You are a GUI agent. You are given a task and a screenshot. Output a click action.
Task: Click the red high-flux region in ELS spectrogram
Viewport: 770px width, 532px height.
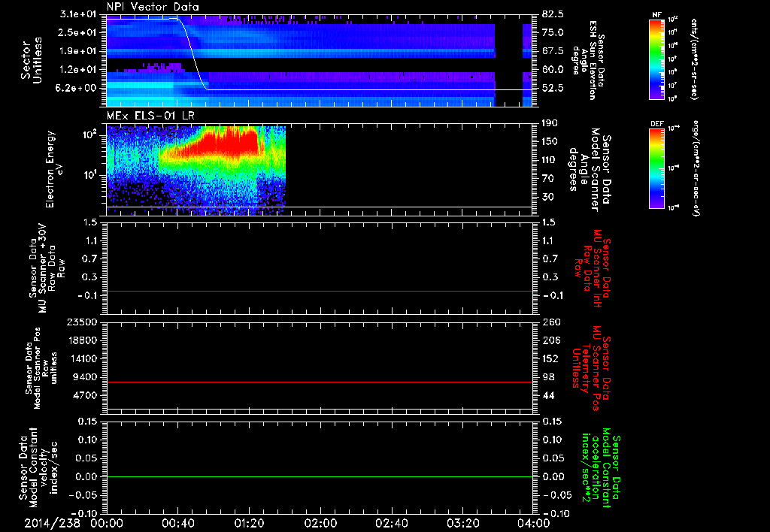[x=229, y=142]
